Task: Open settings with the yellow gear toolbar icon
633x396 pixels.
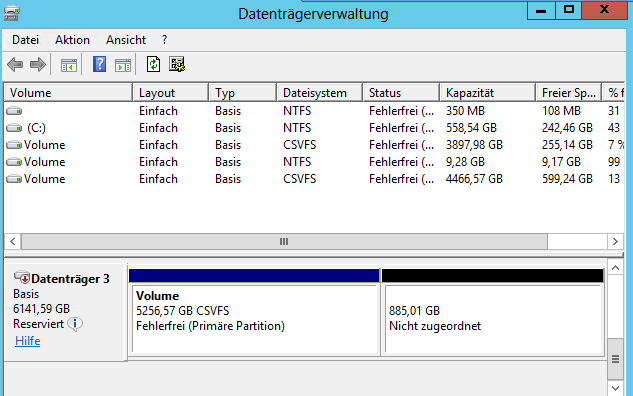Action: point(177,64)
